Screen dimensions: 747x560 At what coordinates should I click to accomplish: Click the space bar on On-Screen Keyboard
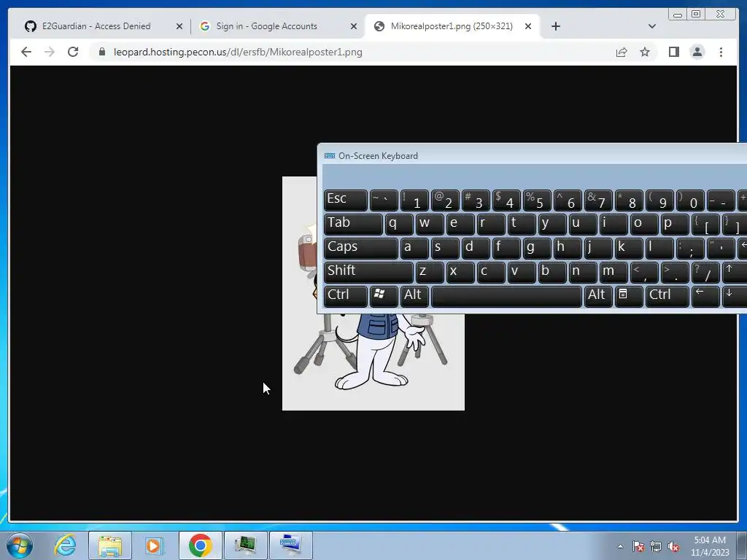point(506,296)
